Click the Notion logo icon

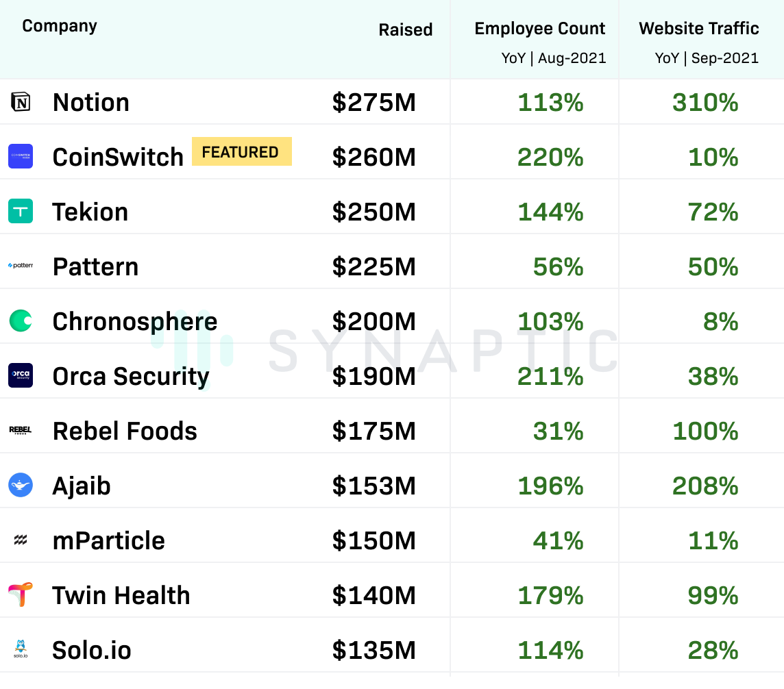(x=21, y=102)
